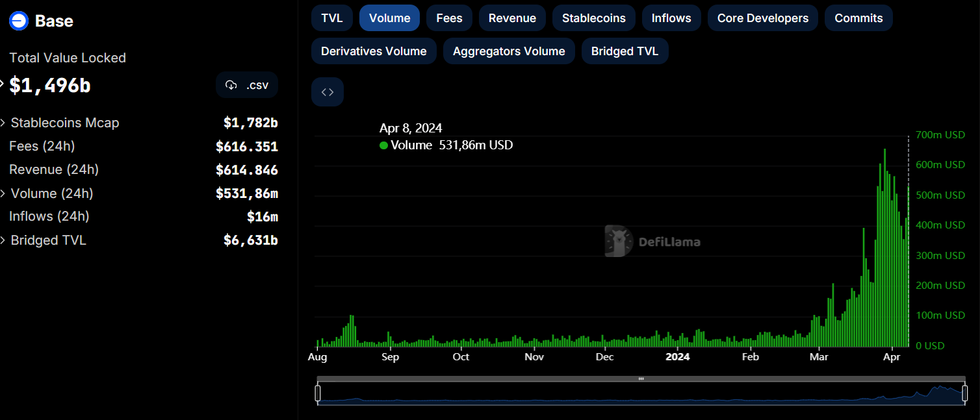980x420 pixels.
Task: Click the 300m USD axis label
Action: click(940, 255)
